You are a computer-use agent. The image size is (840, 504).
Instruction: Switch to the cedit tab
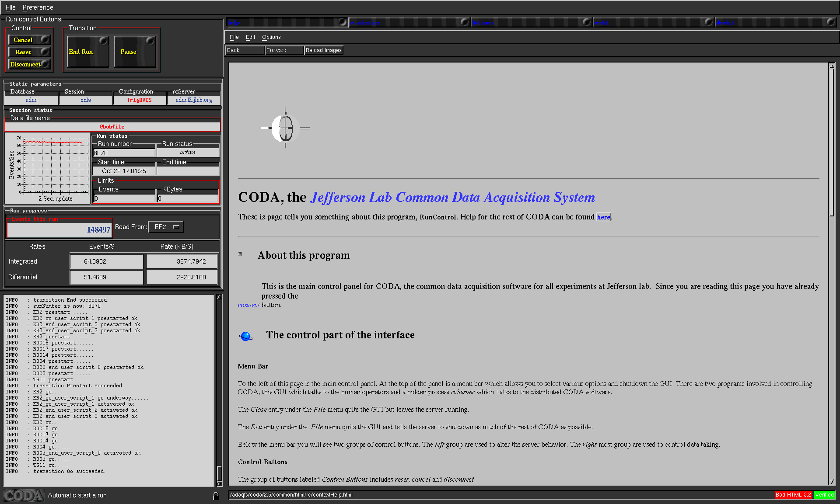tap(653, 22)
